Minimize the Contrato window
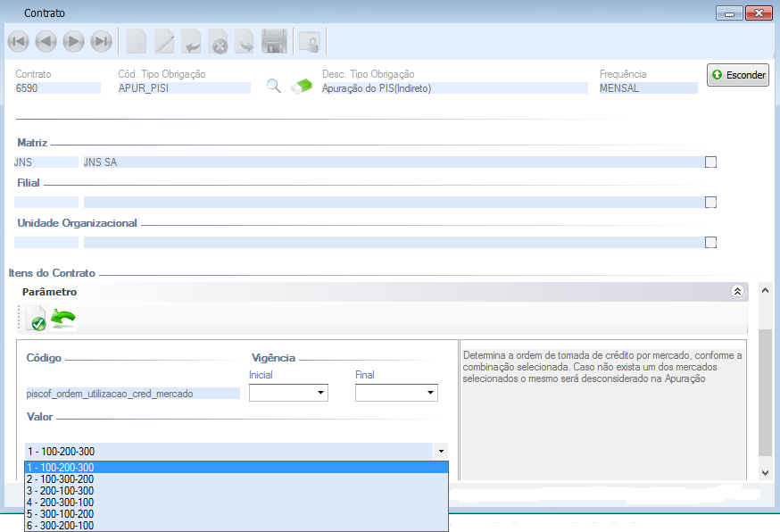 point(729,12)
